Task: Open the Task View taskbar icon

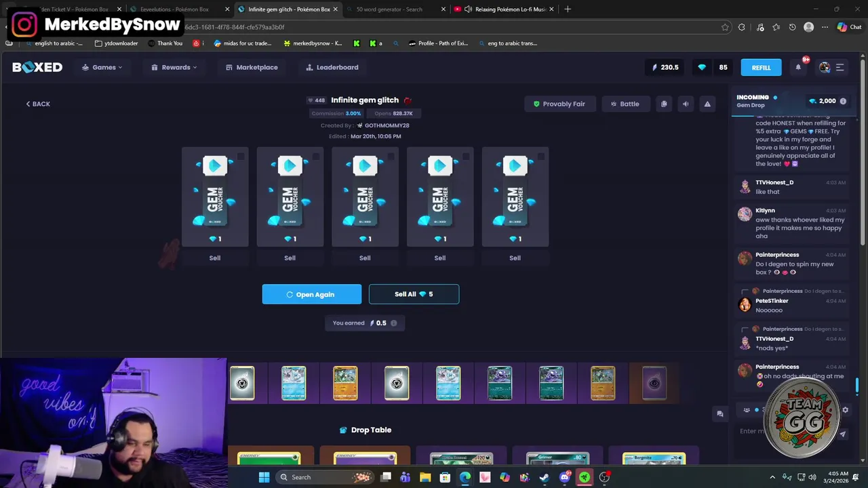Action: (386, 477)
